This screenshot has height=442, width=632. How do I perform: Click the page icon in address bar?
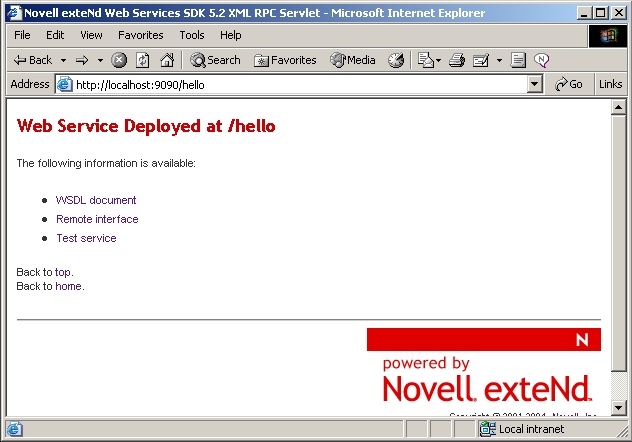(64, 85)
